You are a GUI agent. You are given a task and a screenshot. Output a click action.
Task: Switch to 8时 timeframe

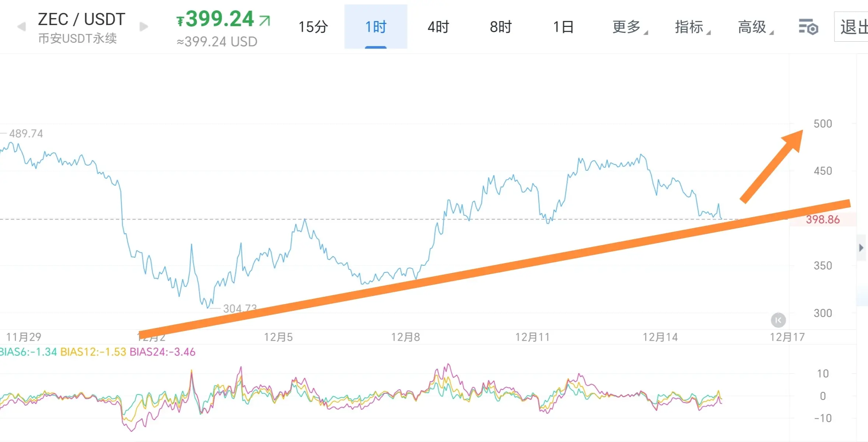coord(501,27)
